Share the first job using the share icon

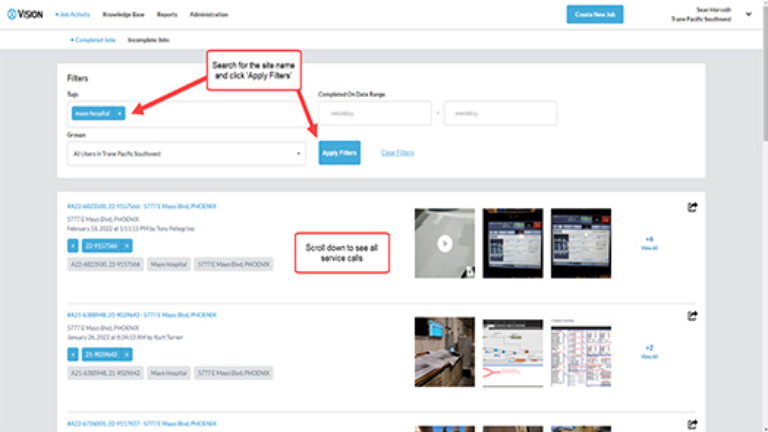point(692,207)
